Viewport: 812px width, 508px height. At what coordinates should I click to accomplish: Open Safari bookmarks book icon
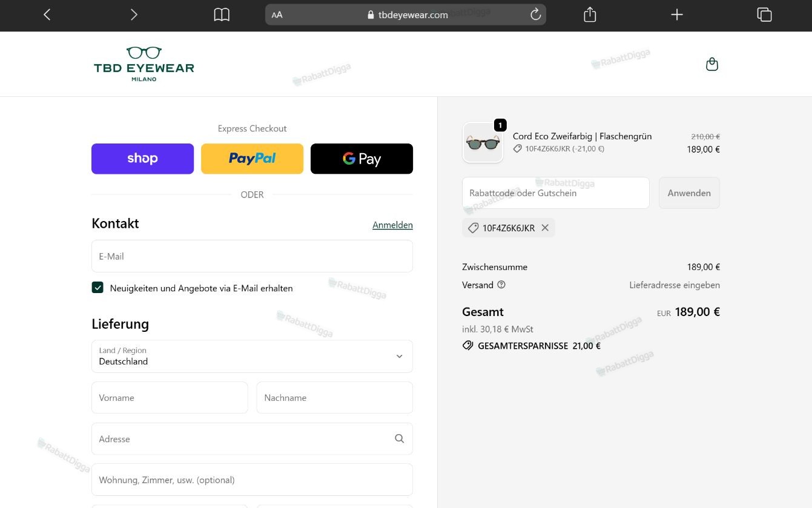pos(222,15)
